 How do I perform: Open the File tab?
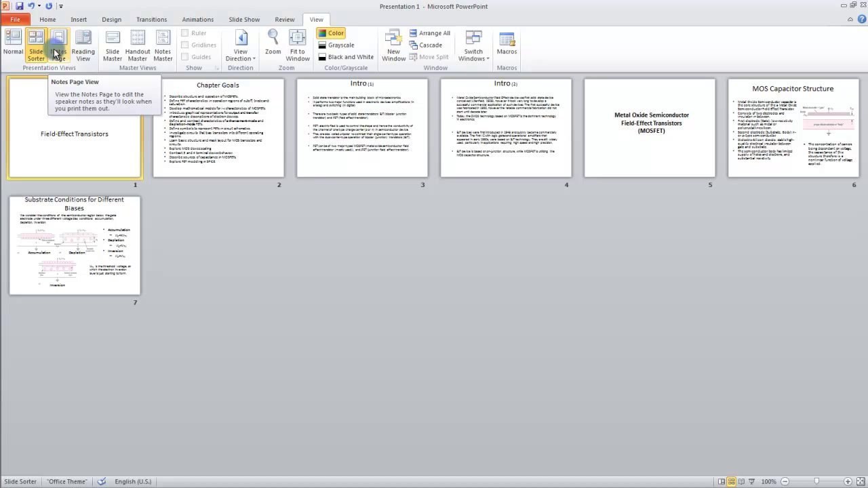click(15, 20)
